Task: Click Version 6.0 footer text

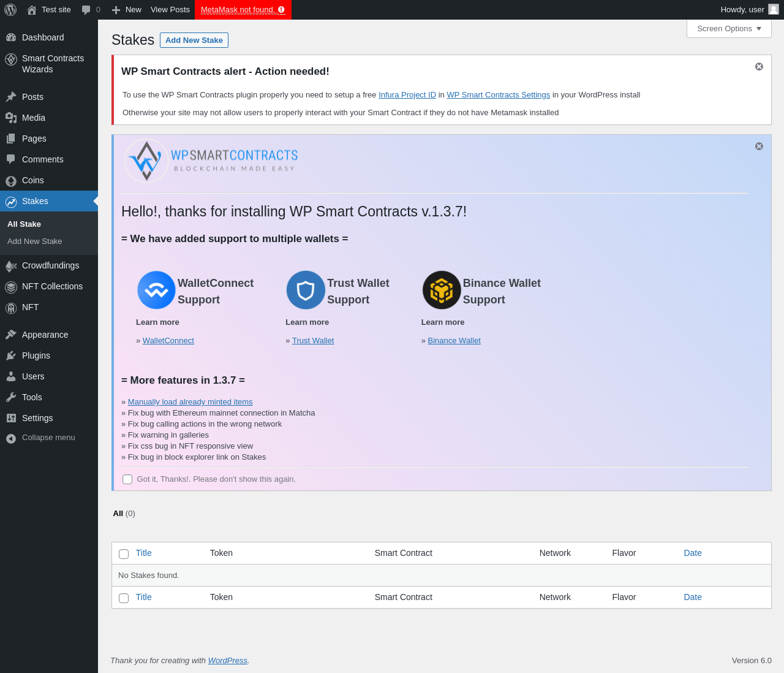Action: 752,661
